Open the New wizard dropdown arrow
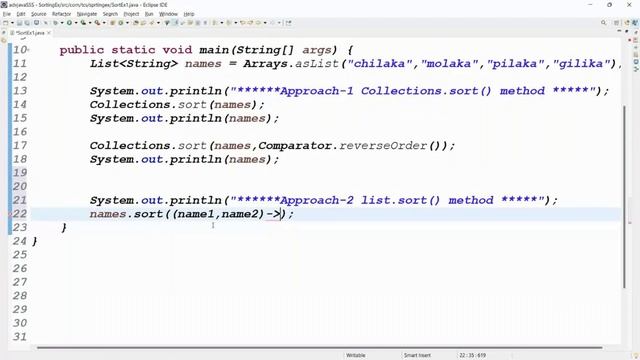Screen dimensions: 640x360 pyautogui.click(x=12, y=23)
